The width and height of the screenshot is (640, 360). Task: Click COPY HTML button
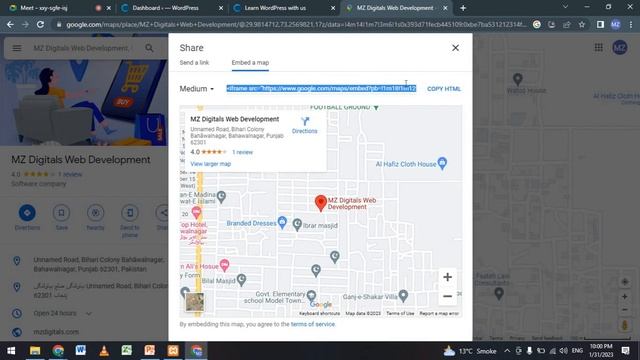tap(444, 89)
